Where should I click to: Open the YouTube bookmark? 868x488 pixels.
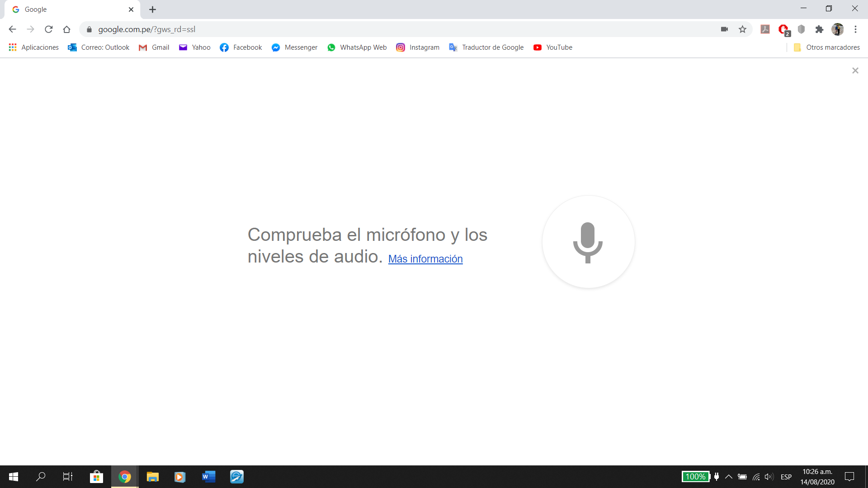coord(553,47)
